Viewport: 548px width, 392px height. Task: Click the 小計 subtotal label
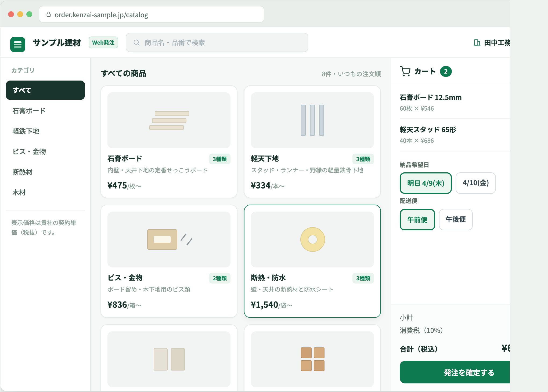click(406, 318)
